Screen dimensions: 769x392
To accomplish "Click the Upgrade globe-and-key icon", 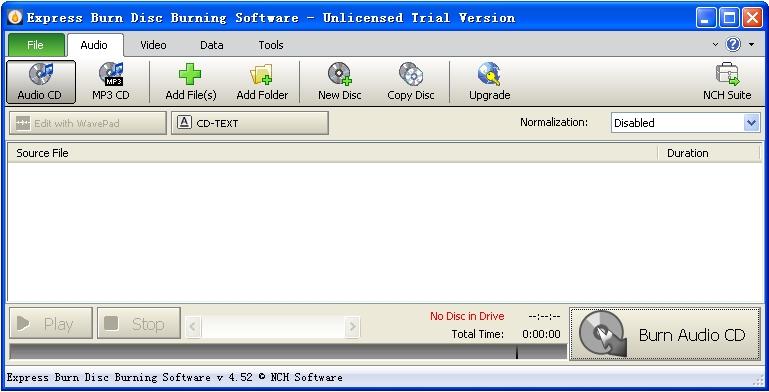I will pos(489,74).
